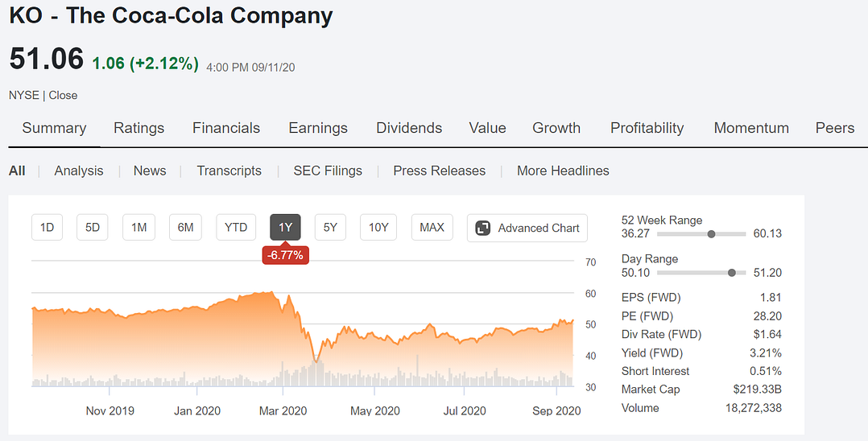Filter headlines by News

(150, 171)
